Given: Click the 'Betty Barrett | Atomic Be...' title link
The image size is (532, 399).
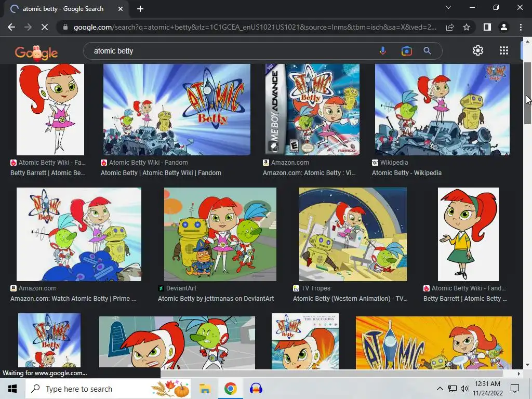Looking at the screenshot, I should [x=47, y=172].
